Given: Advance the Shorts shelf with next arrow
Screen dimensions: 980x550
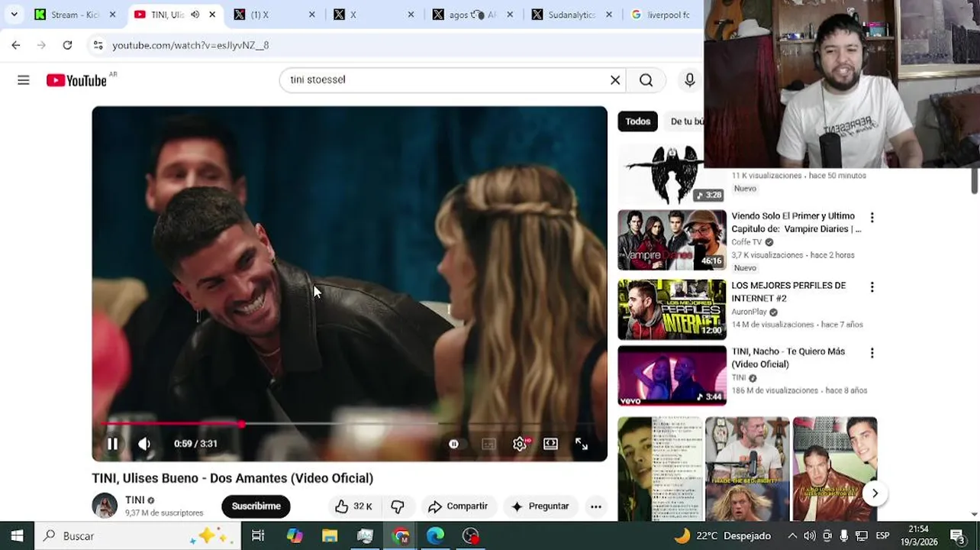Looking at the screenshot, I should pyautogui.click(x=875, y=493).
